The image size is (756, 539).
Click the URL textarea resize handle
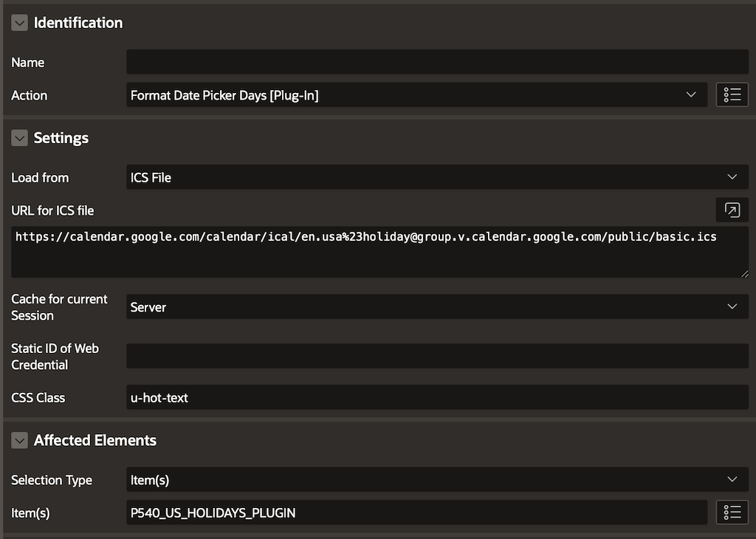[743, 273]
